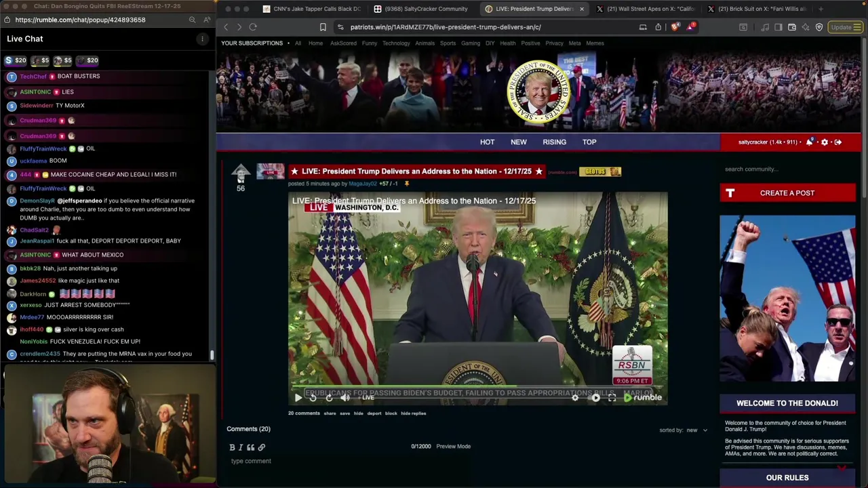Viewport: 868px width, 488px height.
Task: Open the AskScored subscription link
Action: pos(343,43)
